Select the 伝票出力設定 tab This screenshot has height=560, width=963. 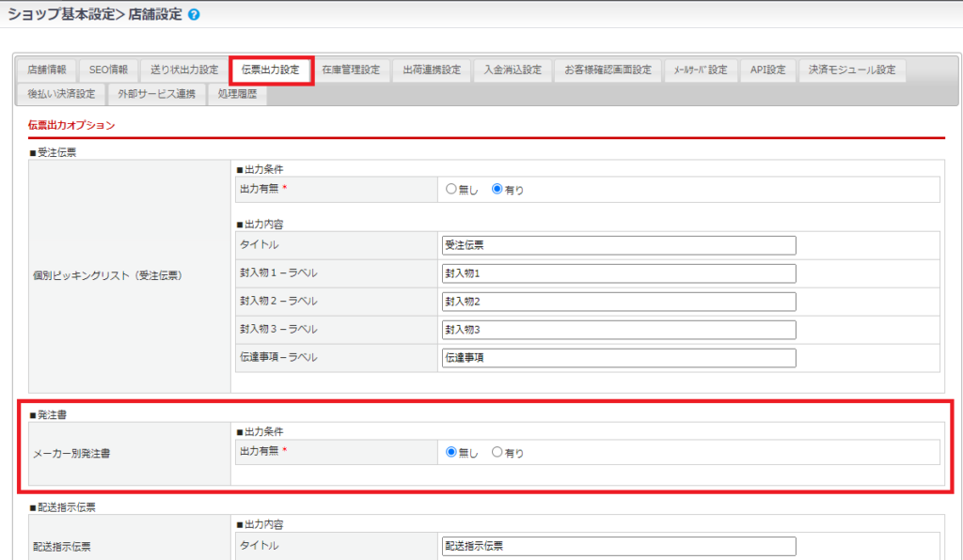tap(270, 70)
